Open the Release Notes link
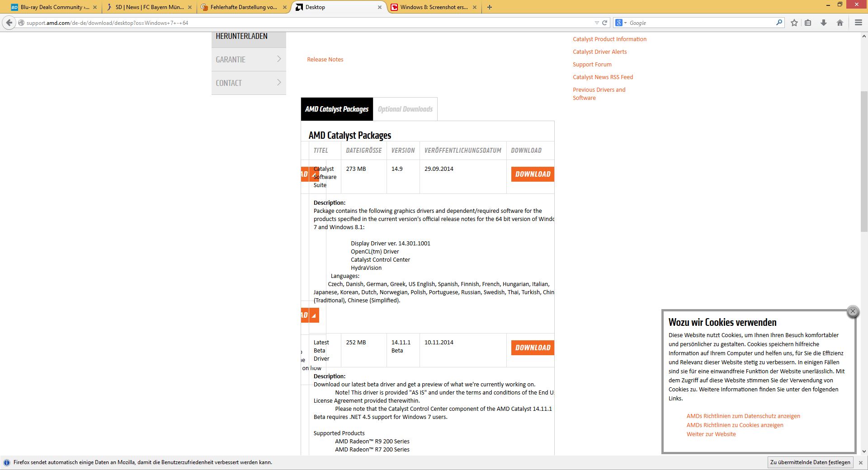The height and width of the screenshot is (470, 868). click(325, 59)
